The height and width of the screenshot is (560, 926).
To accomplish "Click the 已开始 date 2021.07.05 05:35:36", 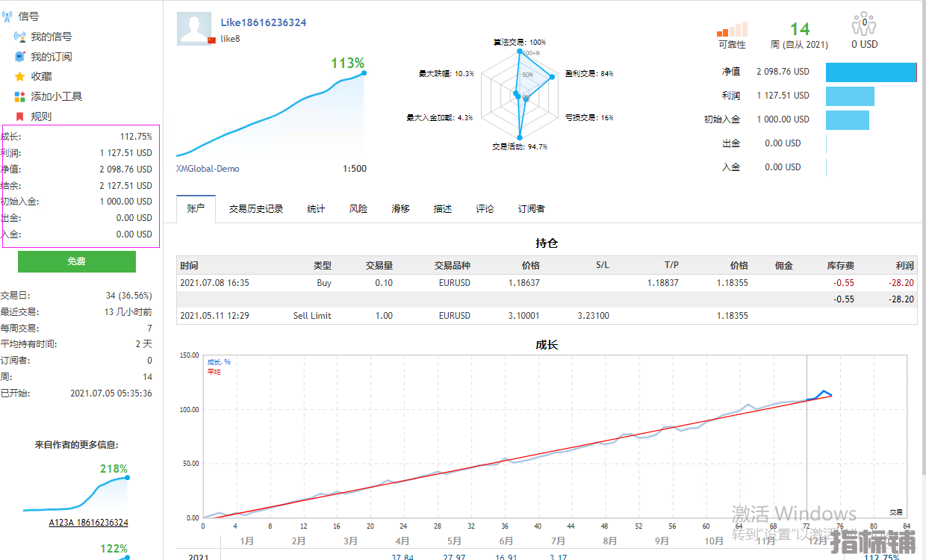I will (111, 393).
